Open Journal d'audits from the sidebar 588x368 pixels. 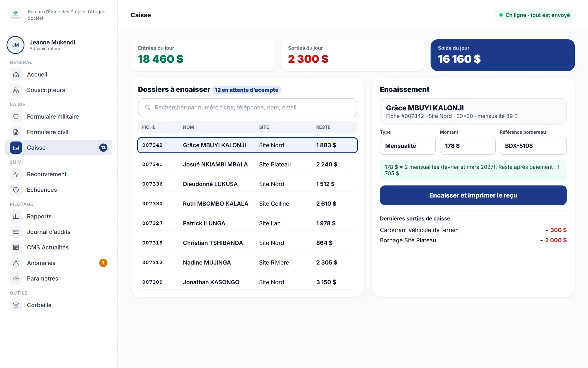59,232
